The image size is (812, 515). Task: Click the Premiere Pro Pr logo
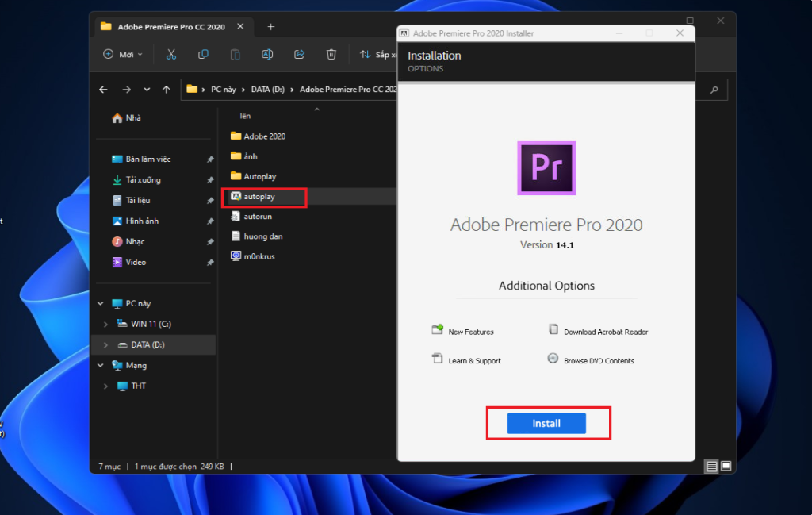546,168
